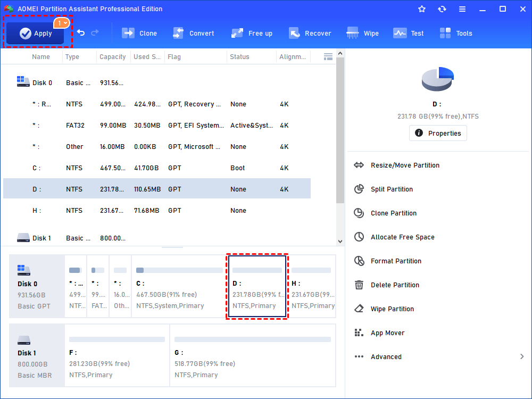532x399 pixels.
Task: Click the refresh icon in title bar
Action: pos(442,9)
